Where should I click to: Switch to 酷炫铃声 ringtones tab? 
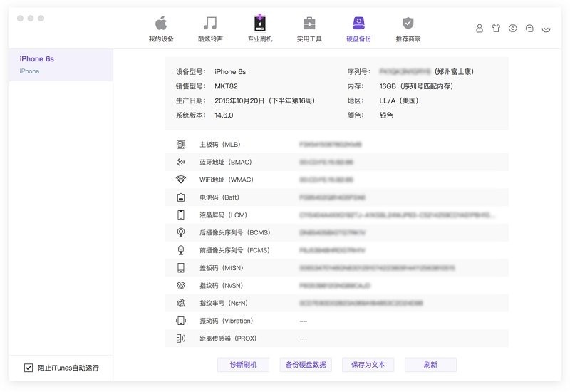click(210, 29)
